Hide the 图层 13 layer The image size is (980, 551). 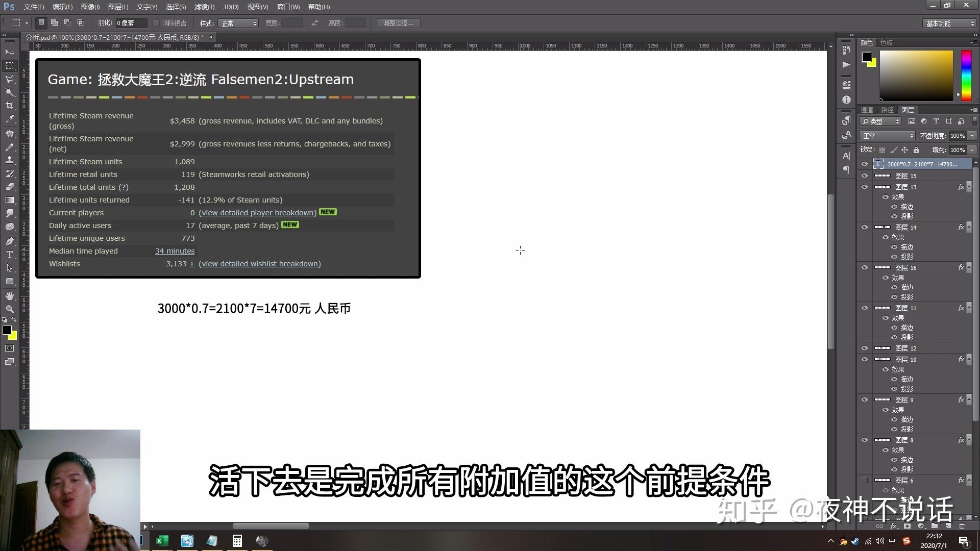[865, 187]
